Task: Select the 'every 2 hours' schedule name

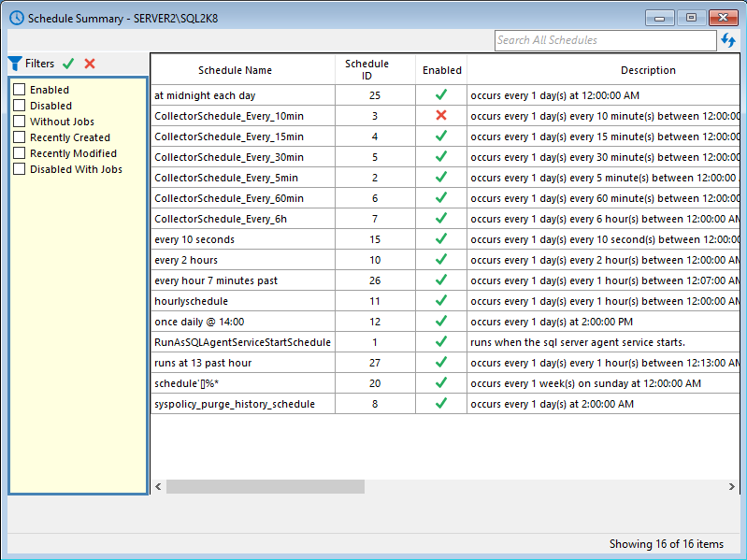Action: coord(186,260)
